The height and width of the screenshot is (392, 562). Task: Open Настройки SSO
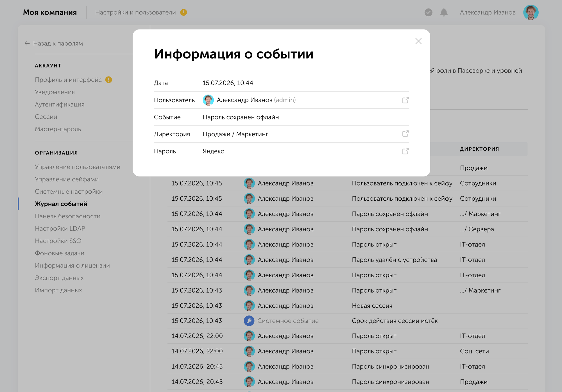point(58,241)
